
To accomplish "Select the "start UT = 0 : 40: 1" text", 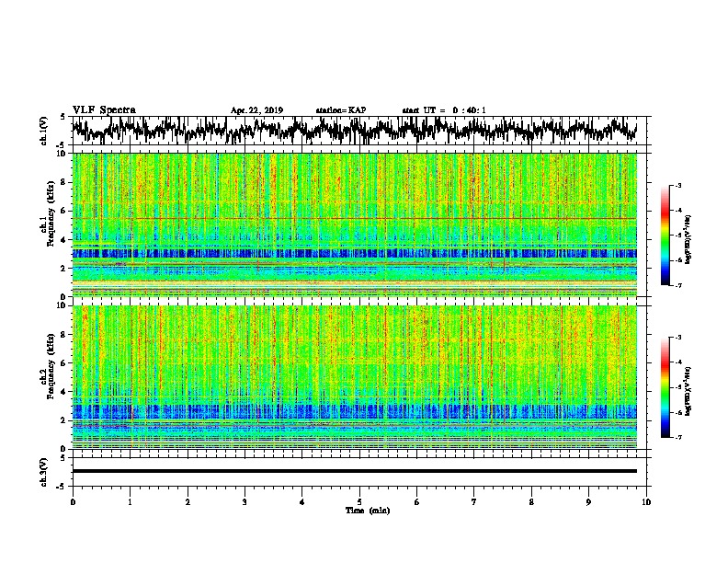I will 444,110.
